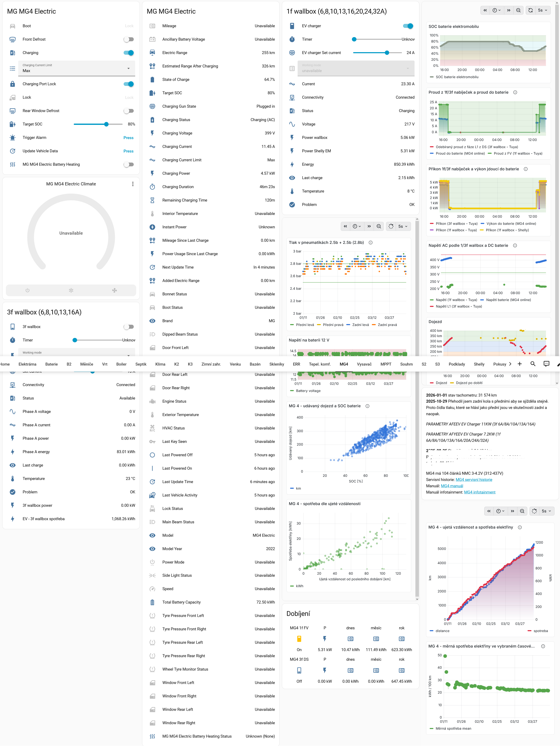The height and width of the screenshot is (746, 560).
Task: Open the Shelly tab
Action: pos(479,364)
